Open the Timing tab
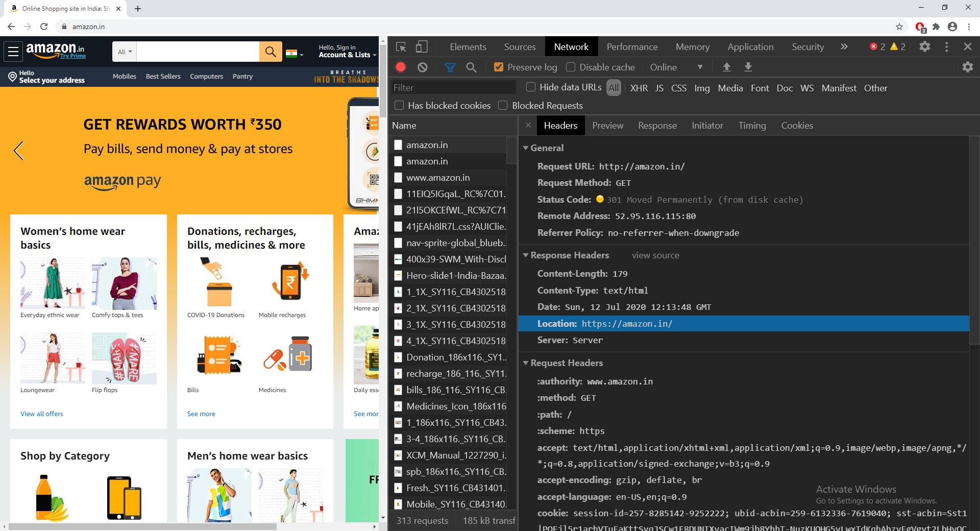Viewport: 980px width, 531px height. [752, 126]
